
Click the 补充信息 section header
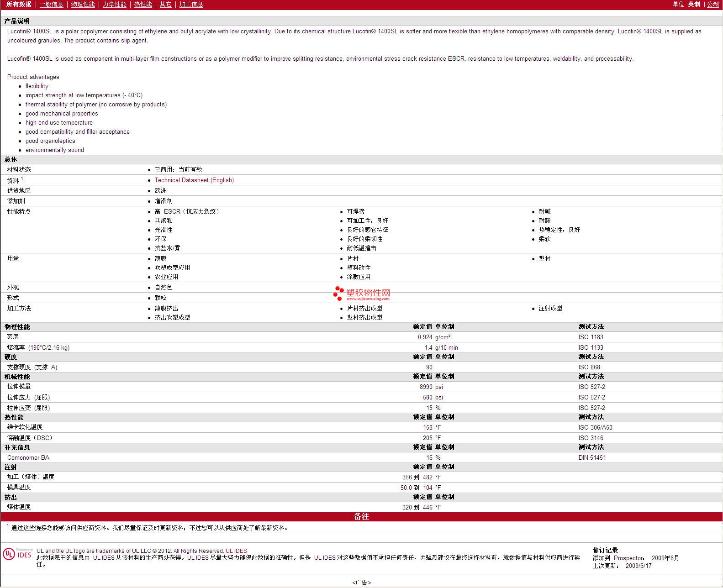click(x=17, y=447)
